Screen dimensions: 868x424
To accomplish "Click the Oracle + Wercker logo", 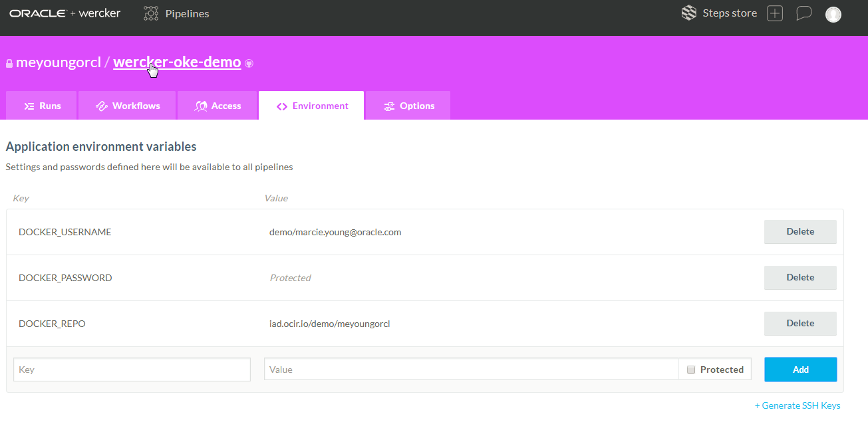I will pyautogui.click(x=65, y=13).
